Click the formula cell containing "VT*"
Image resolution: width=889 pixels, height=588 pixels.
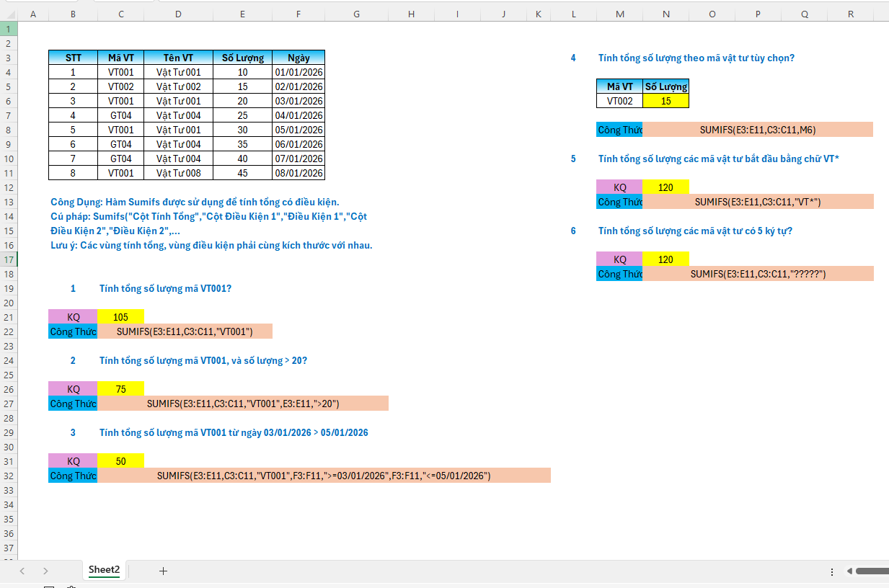757,202
